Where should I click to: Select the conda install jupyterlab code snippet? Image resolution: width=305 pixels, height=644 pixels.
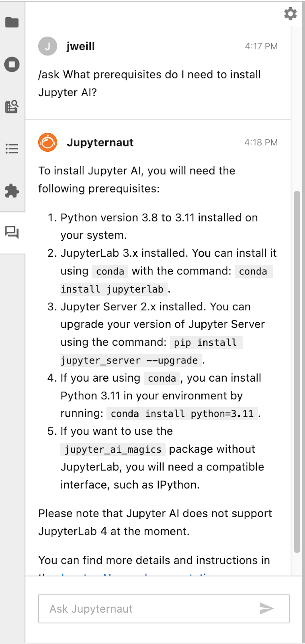click(114, 289)
